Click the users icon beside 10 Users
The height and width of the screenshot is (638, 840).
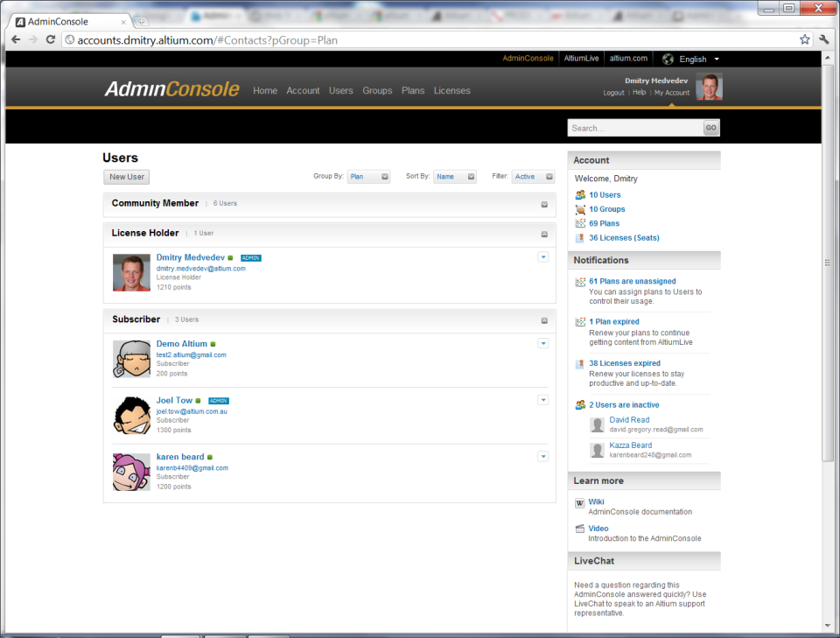580,195
